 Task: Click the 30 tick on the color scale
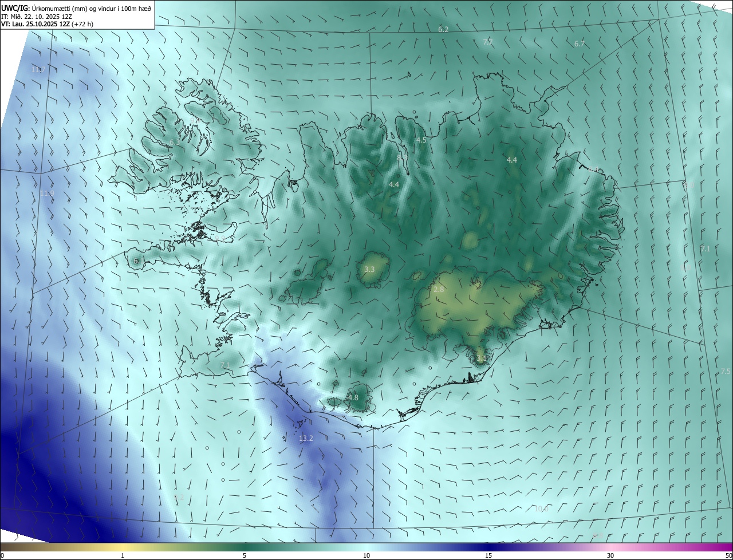point(610,555)
